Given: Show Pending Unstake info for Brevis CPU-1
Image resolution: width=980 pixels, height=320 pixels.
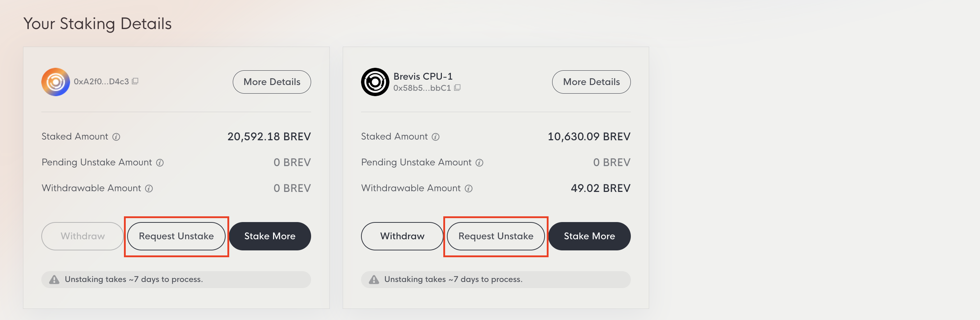Looking at the screenshot, I should [x=479, y=163].
